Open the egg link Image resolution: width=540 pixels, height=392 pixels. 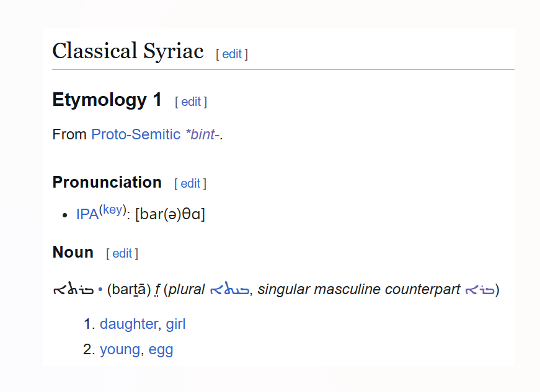click(161, 349)
